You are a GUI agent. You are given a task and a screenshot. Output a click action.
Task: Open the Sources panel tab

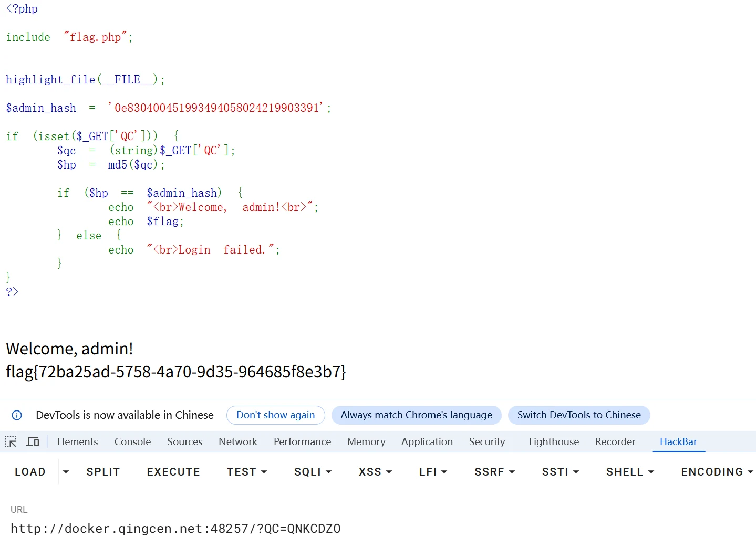pos(185,441)
